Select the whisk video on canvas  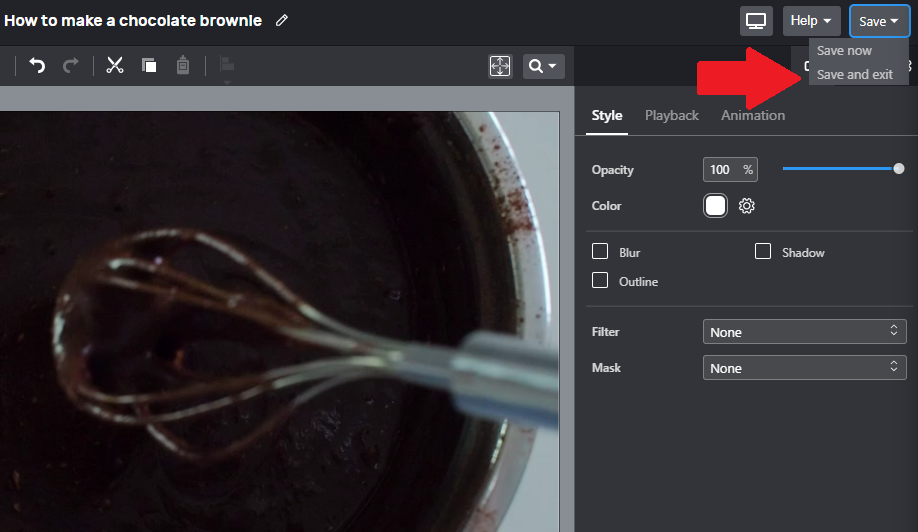279,322
